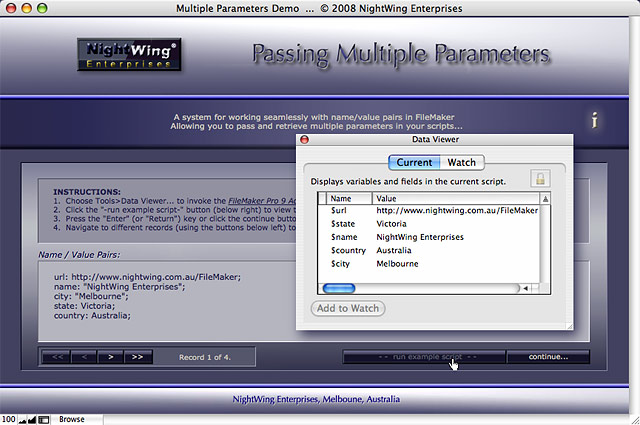Click the Value column header

(456, 199)
